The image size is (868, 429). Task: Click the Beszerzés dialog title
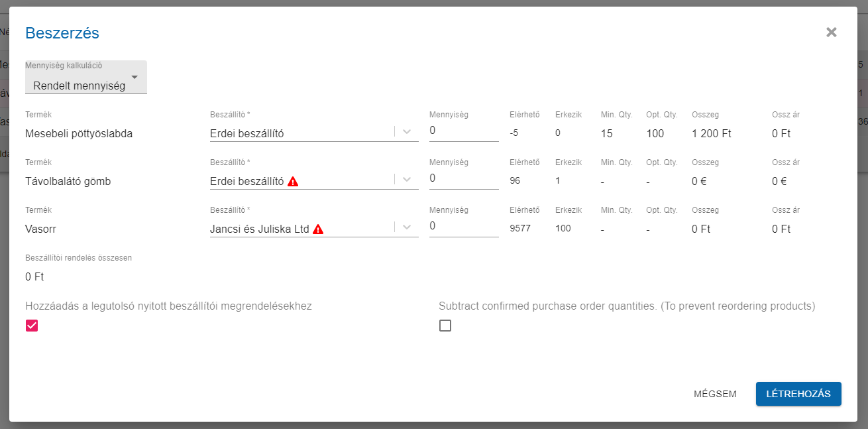coord(62,32)
